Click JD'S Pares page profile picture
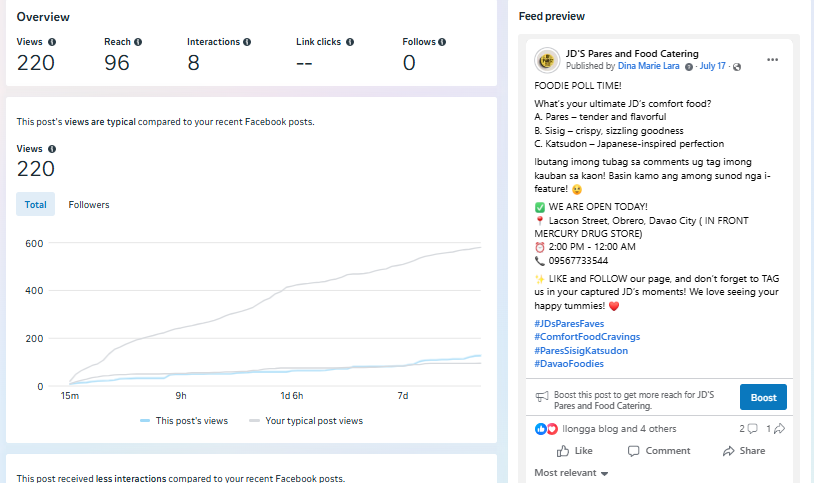This screenshot has width=814, height=483. click(x=547, y=60)
